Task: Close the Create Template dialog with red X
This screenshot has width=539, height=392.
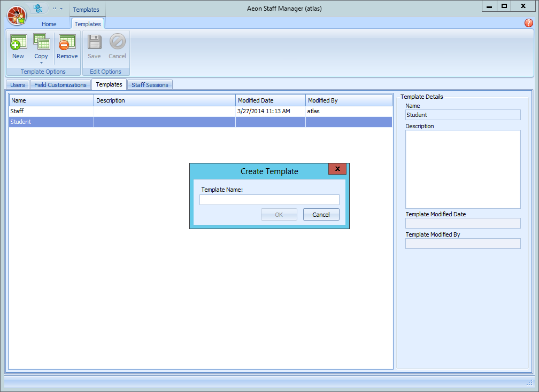Action: pyautogui.click(x=337, y=169)
